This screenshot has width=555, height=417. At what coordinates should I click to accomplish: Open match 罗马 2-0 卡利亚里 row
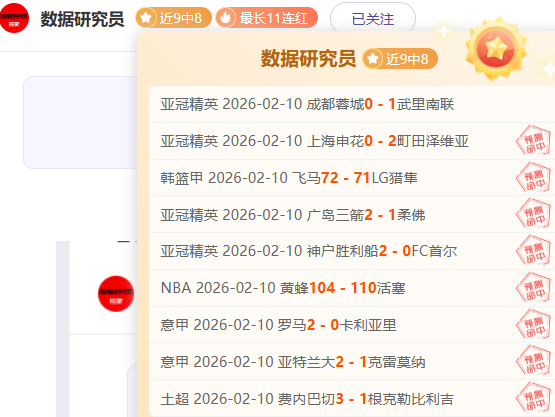352,325
